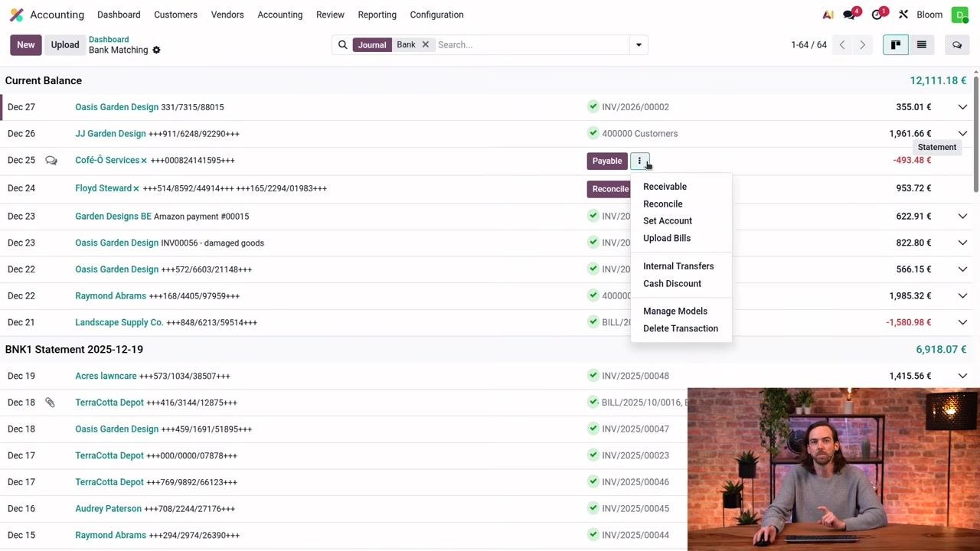Open chat icon on Dec 25 row
This screenshot has height=551, width=980.
coord(51,161)
